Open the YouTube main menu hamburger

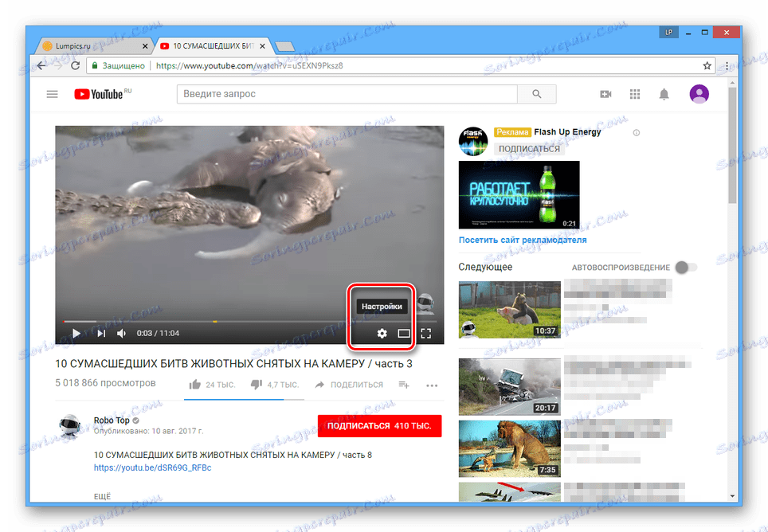tap(52, 93)
